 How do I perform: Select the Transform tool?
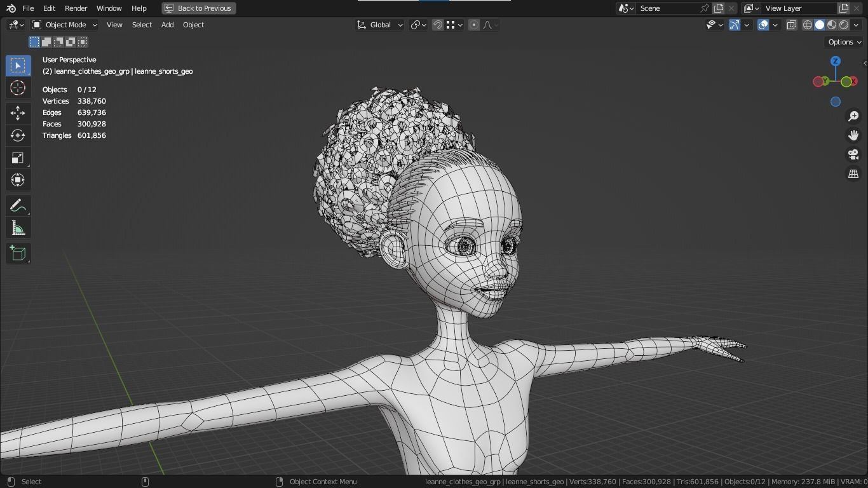point(18,180)
